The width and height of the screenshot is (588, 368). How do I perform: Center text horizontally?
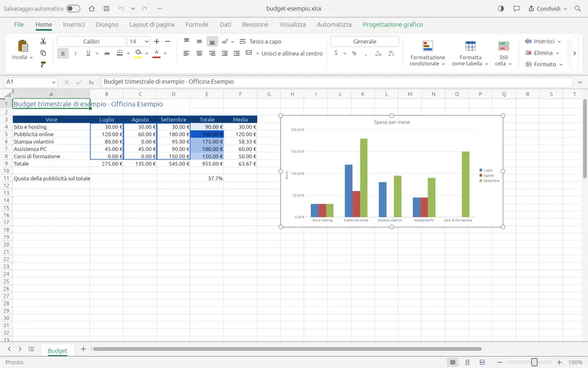point(199,53)
